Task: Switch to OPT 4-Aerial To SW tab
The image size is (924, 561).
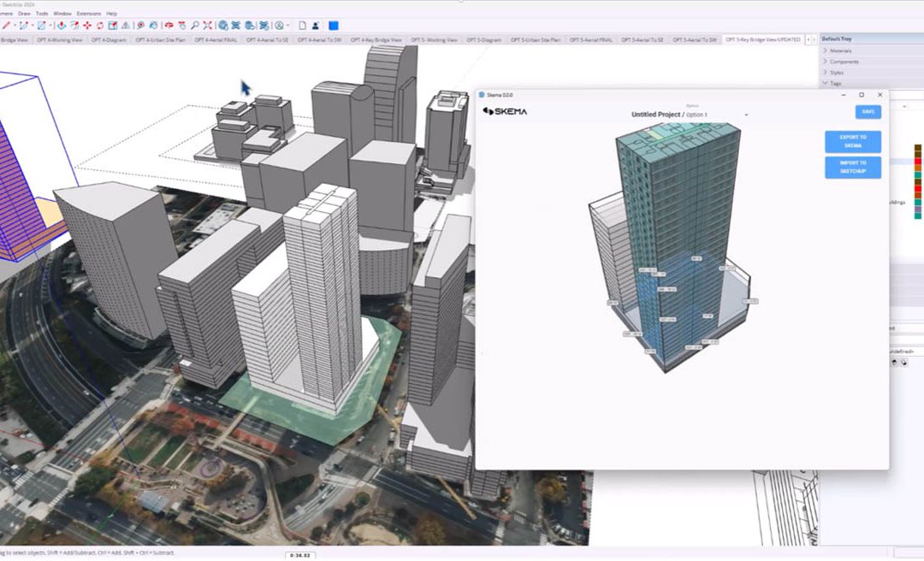Action: 319,40
